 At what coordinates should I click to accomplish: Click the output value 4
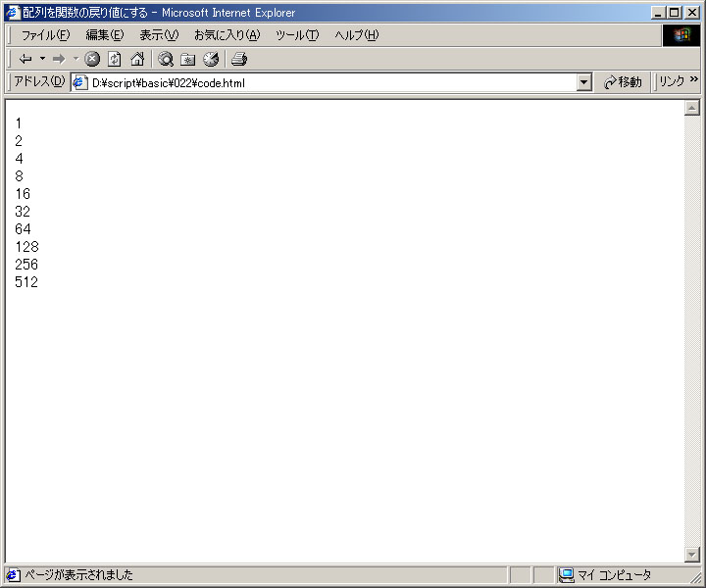click(x=19, y=159)
